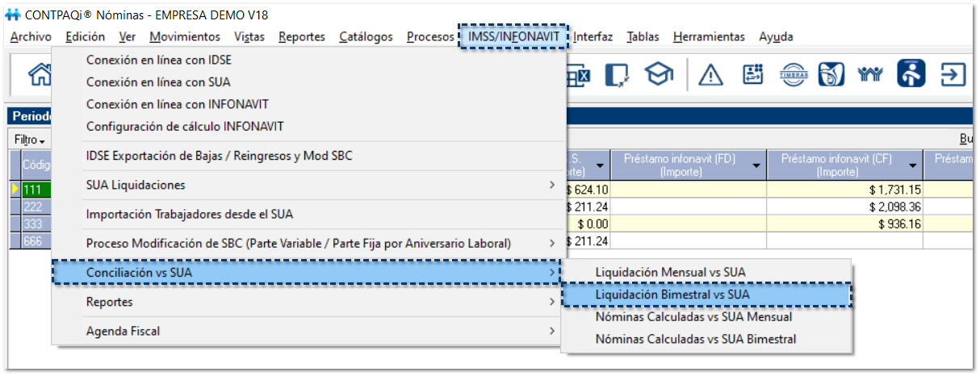Select employee row with code 111

[35, 190]
